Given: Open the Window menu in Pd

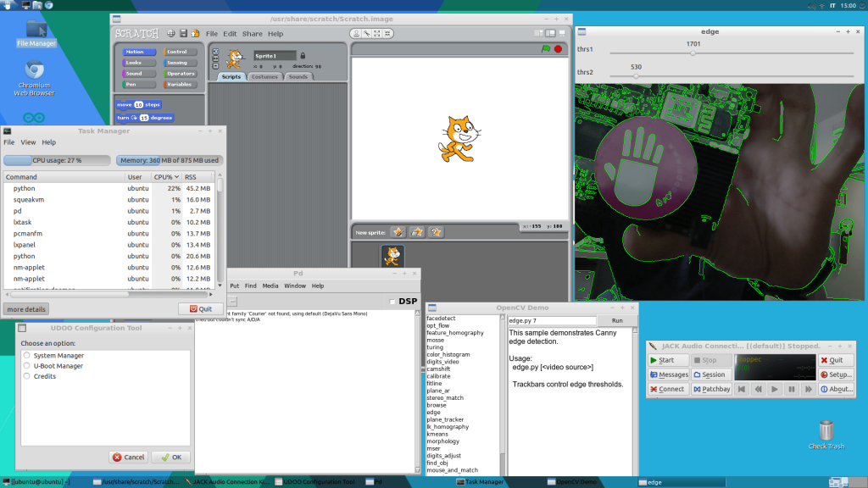Looking at the screenshot, I should (x=295, y=286).
